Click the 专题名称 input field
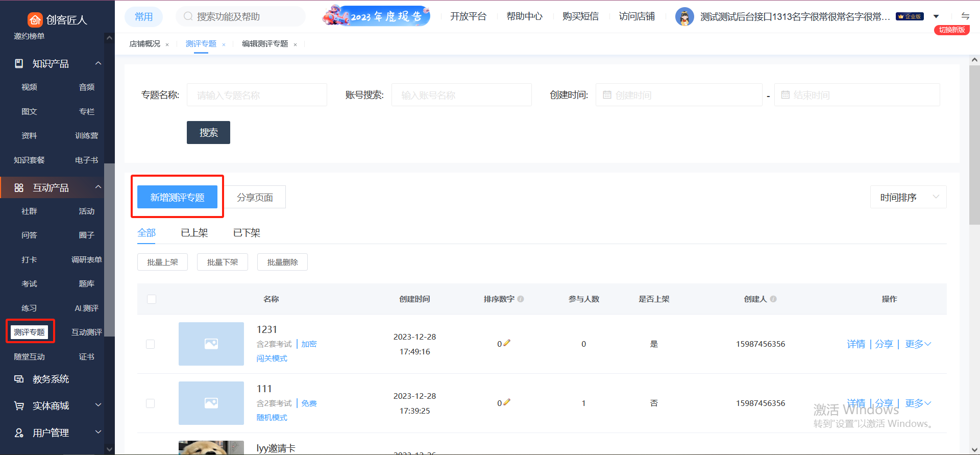Screen dimensions: 980x455 257,95
